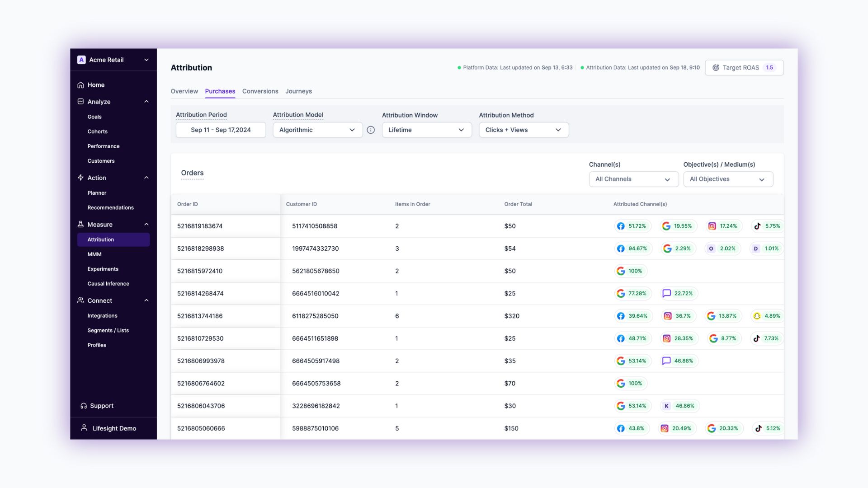
Task: Switch to the Journeys tab
Action: 298,91
